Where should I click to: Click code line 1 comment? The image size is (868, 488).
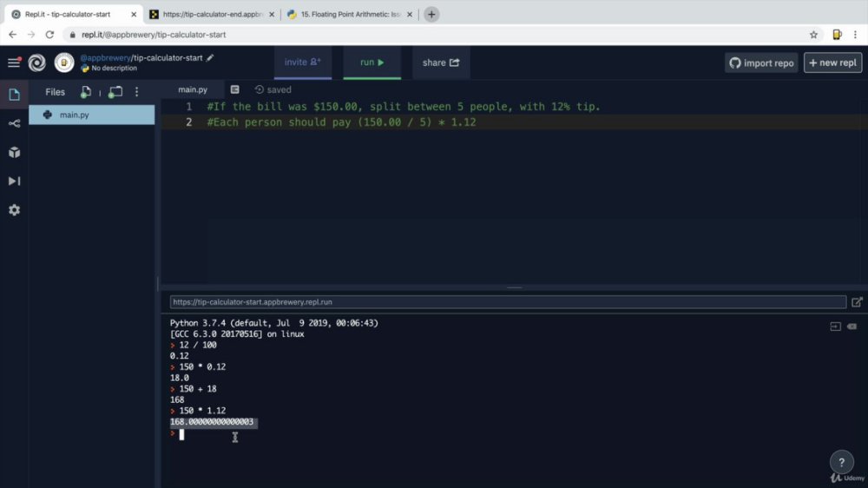(x=404, y=106)
